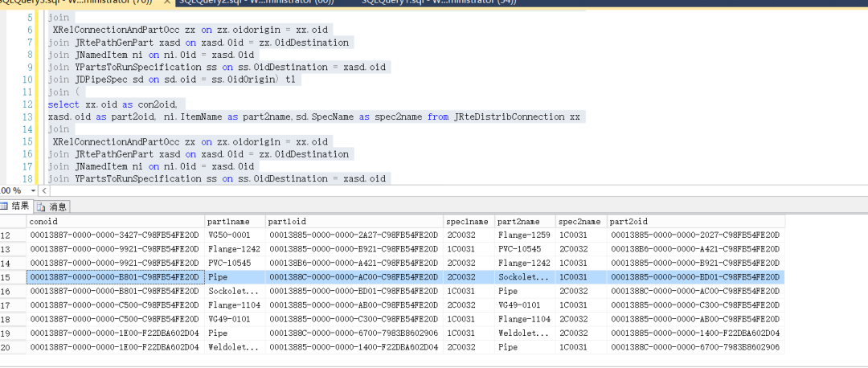Screen dimensions: 868x368
Task: Click the conoid cell in row 19
Action: tap(116, 333)
